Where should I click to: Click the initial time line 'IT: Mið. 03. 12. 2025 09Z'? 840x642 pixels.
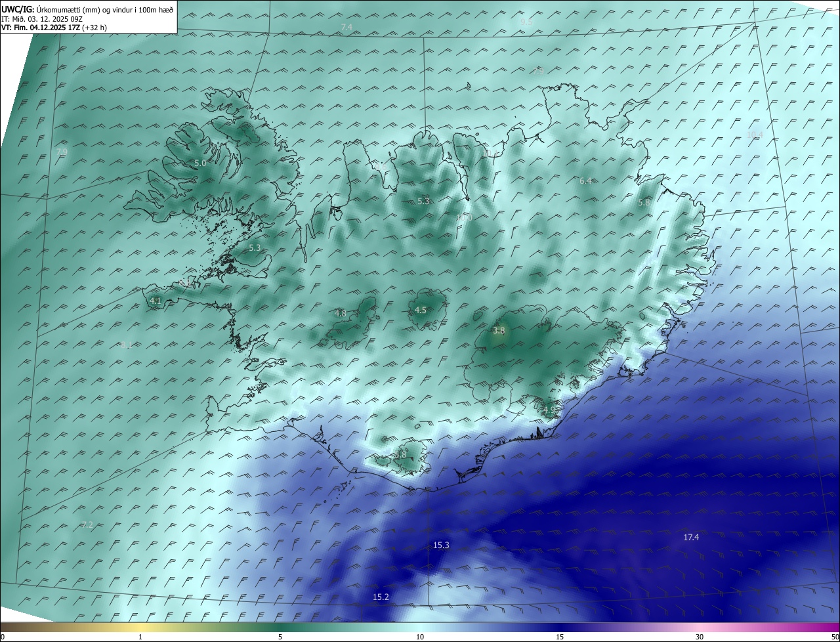pos(42,19)
